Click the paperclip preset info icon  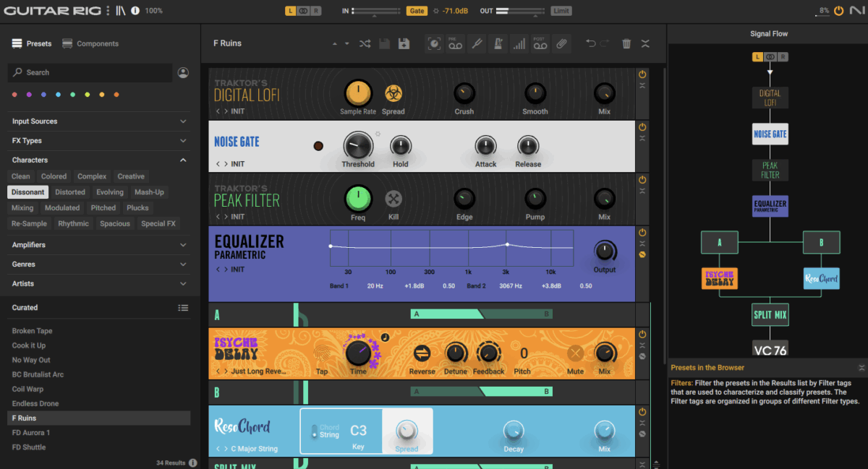point(561,43)
